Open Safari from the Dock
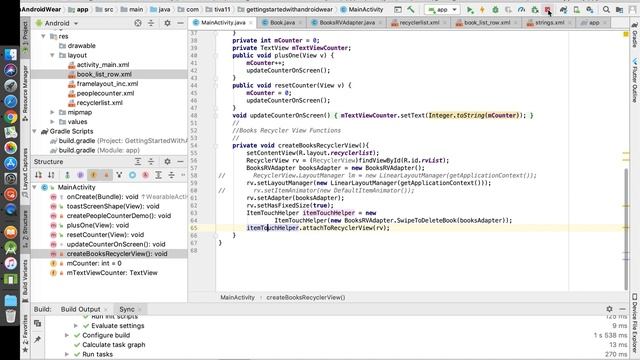Image resolution: width=640 pixels, height=360 pixels. tap(11, 101)
